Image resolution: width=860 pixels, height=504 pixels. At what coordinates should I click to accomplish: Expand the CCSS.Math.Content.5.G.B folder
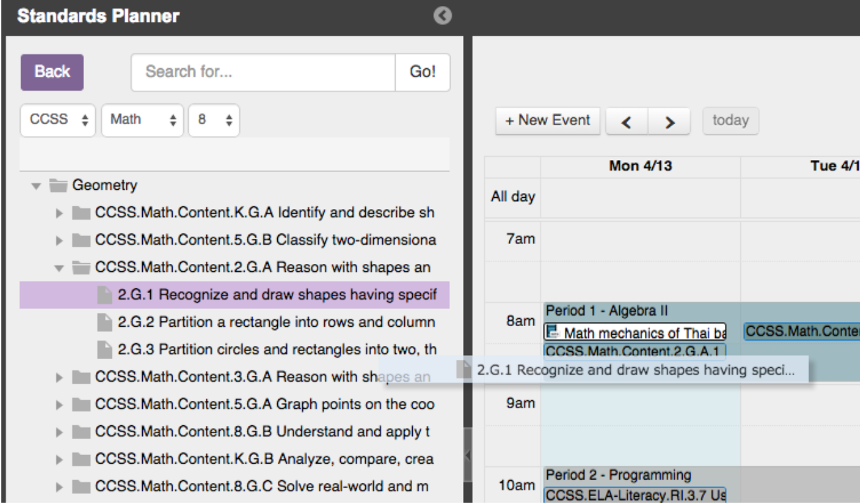coord(59,241)
